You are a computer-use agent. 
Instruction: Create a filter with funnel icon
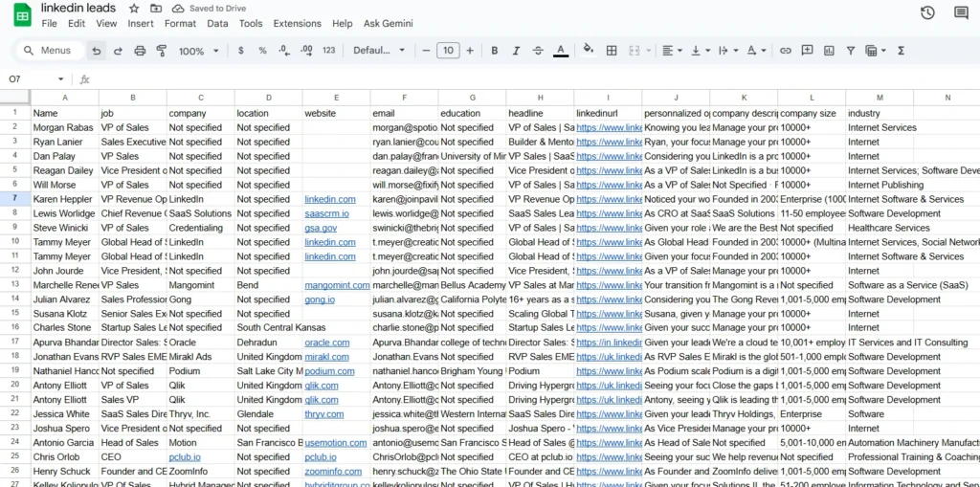(x=851, y=51)
